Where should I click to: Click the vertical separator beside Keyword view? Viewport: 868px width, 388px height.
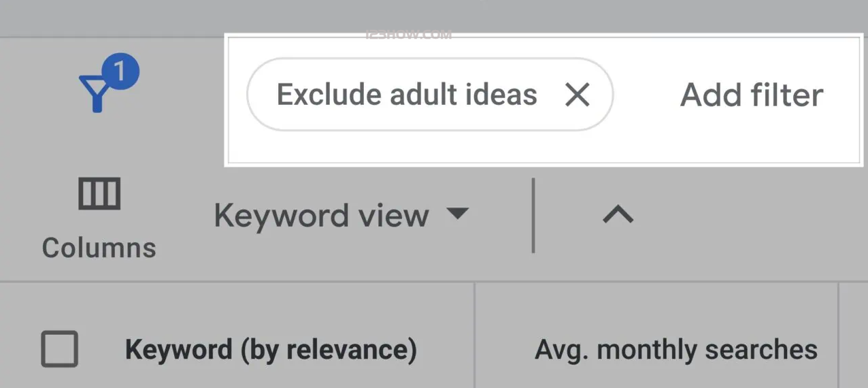[533, 216]
